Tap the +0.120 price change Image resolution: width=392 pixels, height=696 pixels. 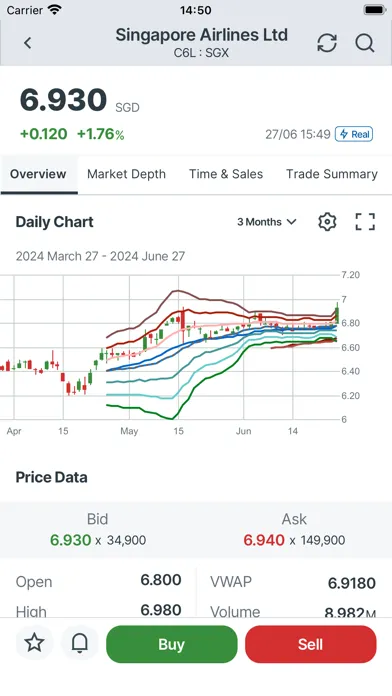point(44,134)
